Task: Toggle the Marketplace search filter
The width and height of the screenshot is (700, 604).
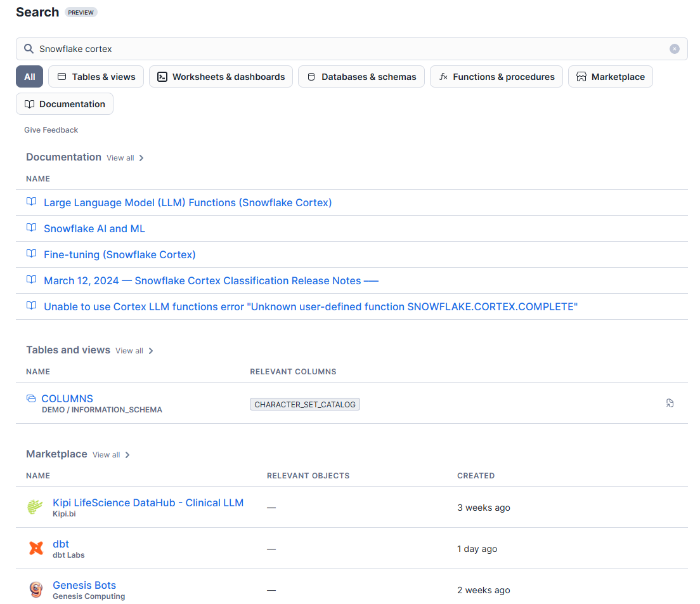Action: point(610,76)
